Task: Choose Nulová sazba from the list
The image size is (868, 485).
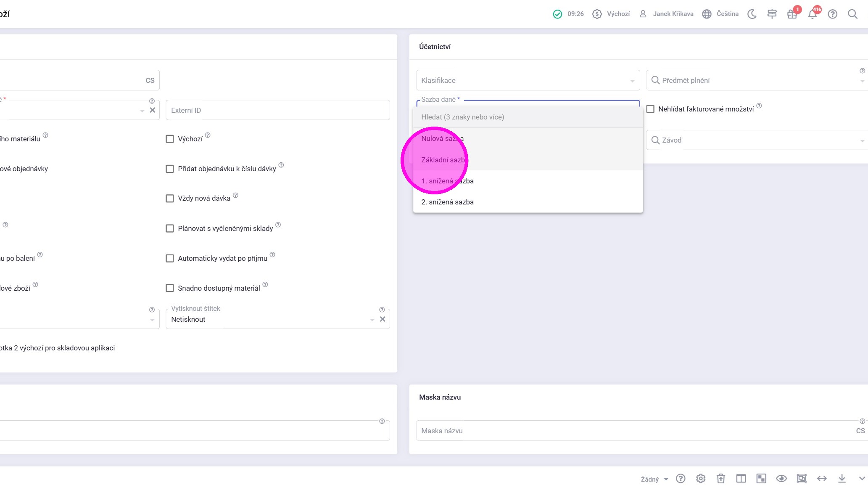Action: tap(443, 138)
